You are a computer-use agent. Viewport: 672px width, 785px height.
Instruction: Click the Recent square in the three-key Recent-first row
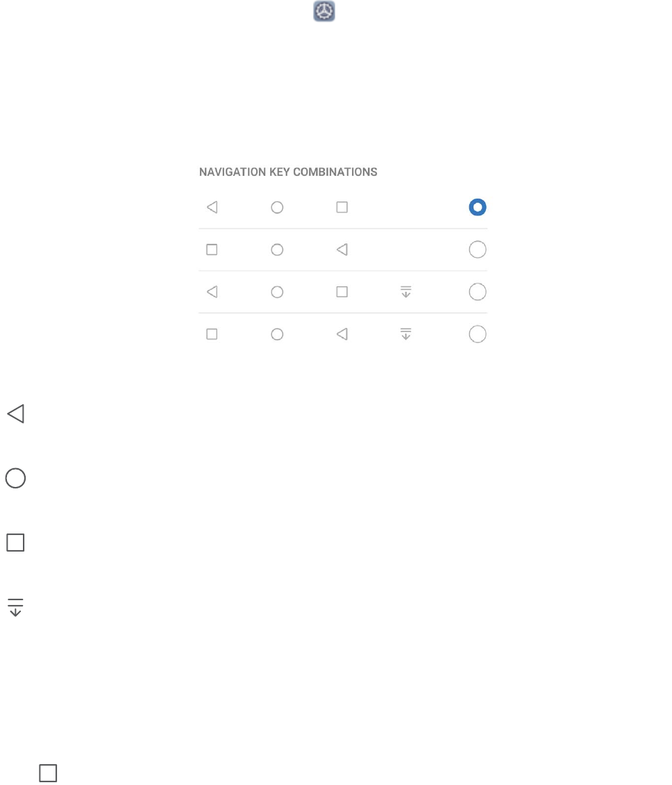(212, 249)
